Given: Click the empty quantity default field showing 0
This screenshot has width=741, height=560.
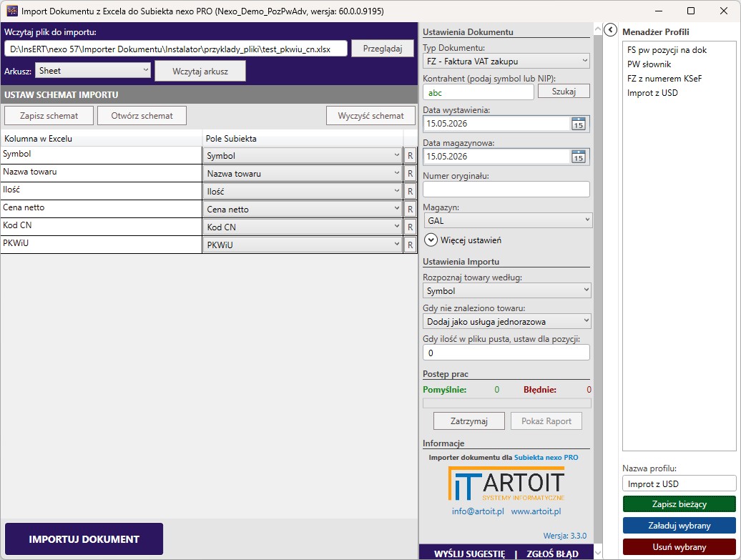Looking at the screenshot, I should pyautogui.click(x=506, y=353).
